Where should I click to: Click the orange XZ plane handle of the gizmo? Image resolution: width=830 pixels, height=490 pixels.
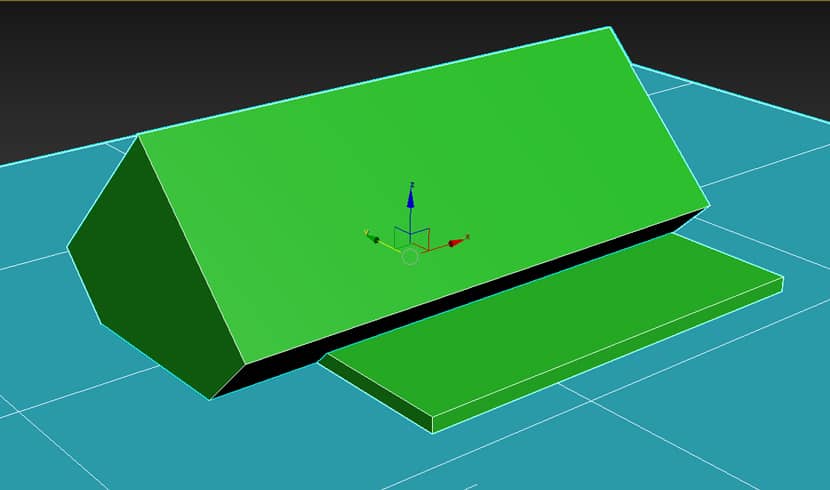420,238
